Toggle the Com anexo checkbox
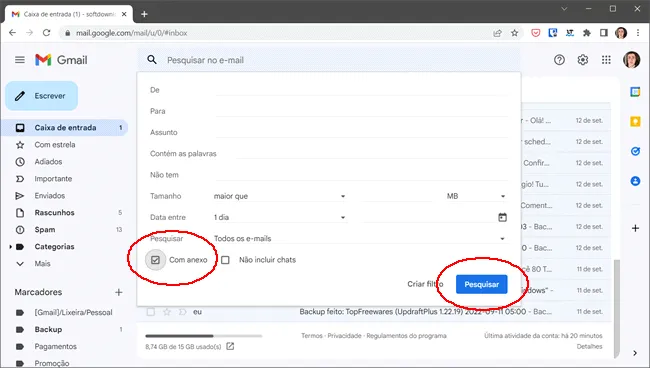The image size is (650, 368). (x=155, y=260)
